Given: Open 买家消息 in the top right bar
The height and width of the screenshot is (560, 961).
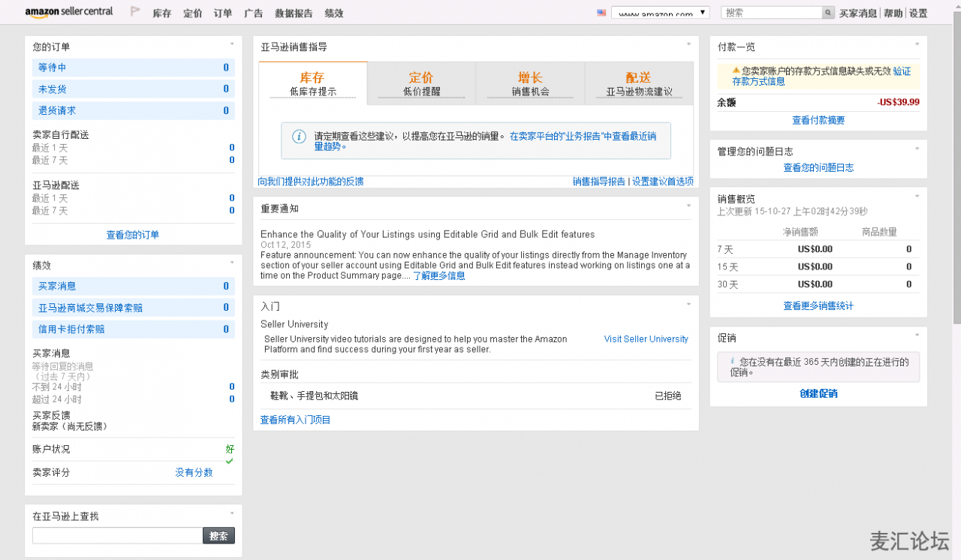Looking at the screenshot, I should (x=858, y=14).
